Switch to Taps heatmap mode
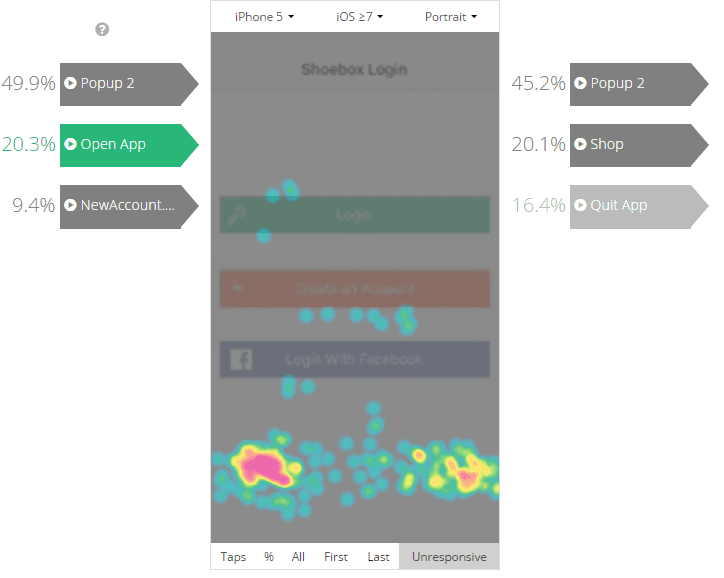This screenshot has height=578, width=724. (233, 557)
